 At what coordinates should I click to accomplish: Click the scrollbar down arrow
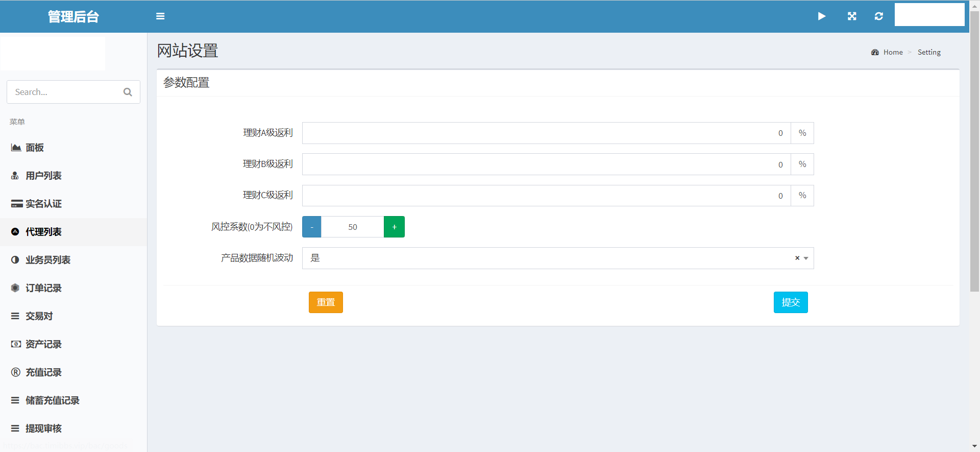coord(974,447)
